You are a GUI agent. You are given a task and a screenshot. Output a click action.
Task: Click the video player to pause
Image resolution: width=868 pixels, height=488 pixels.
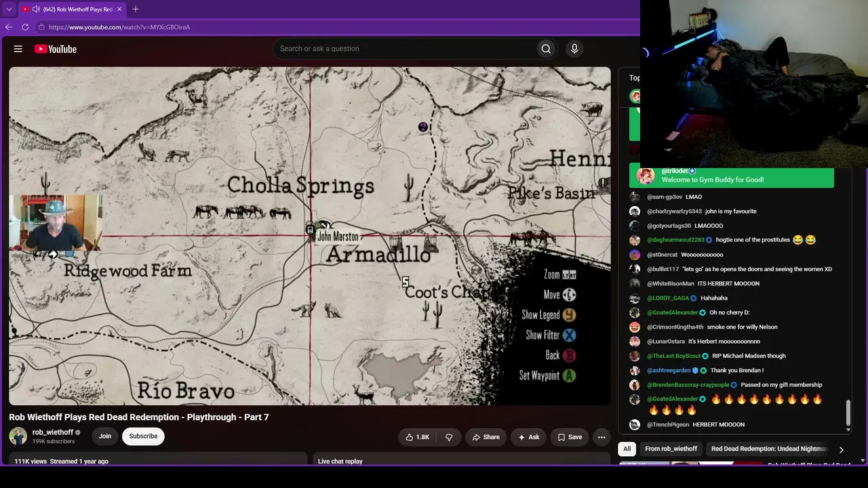click(310, 236)
